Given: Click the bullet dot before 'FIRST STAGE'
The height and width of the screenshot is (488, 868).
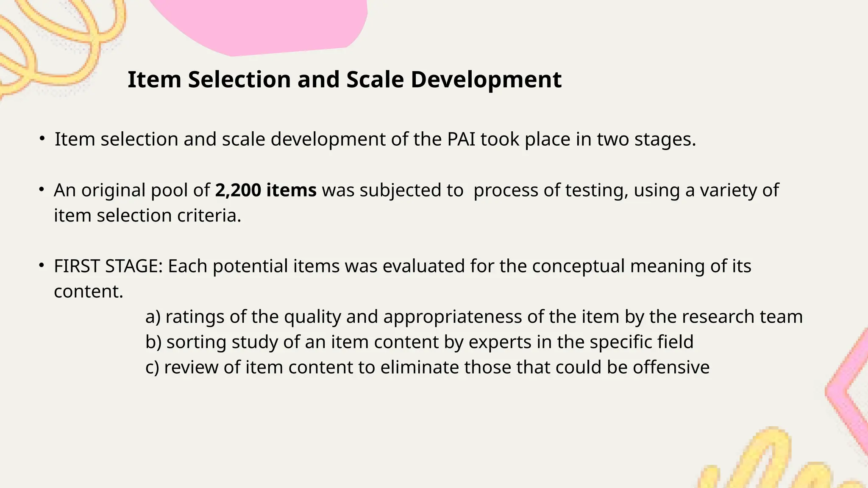Looking at the screenshot, I should click(x=41, y=266).
